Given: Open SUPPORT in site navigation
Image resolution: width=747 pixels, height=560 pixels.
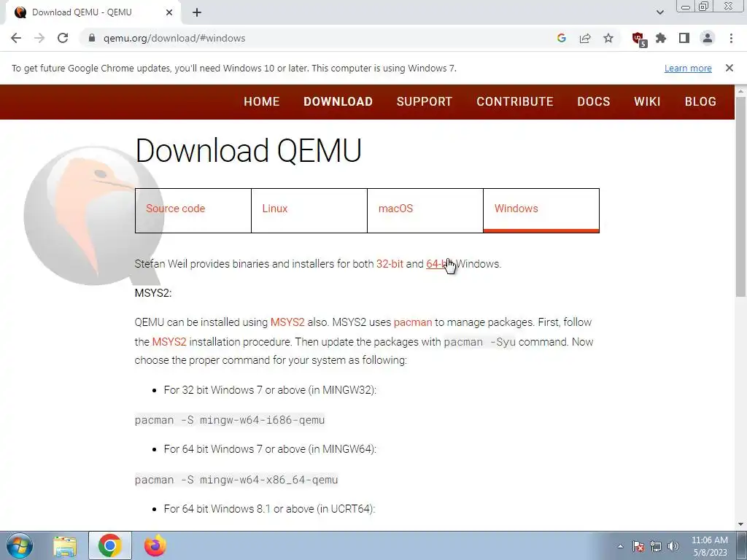Looking at the screenshot, I should coord(425,102).
